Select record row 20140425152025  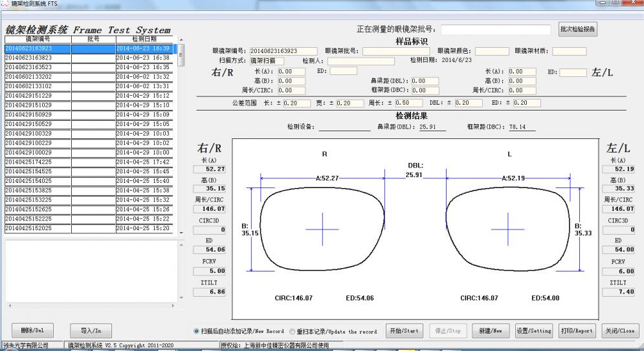[89, 228]
